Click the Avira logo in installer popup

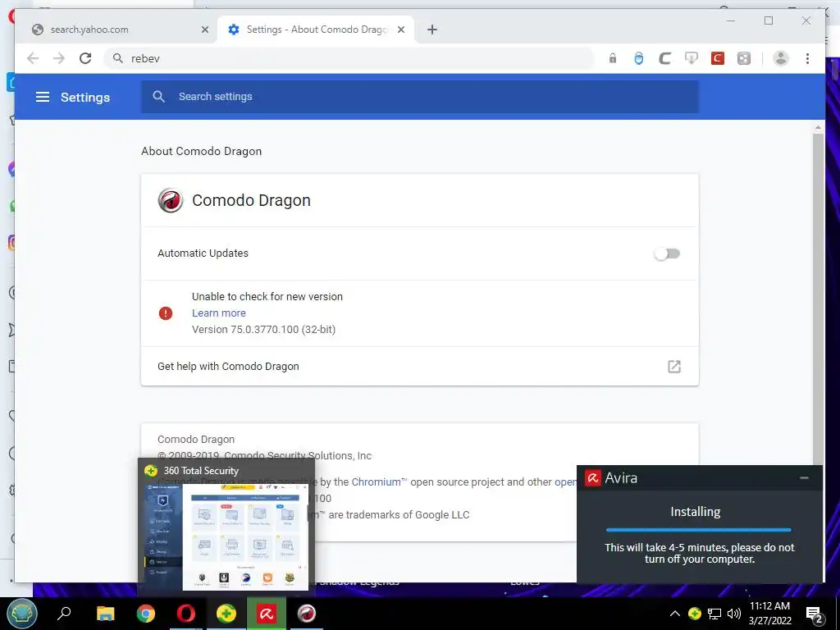592,477
